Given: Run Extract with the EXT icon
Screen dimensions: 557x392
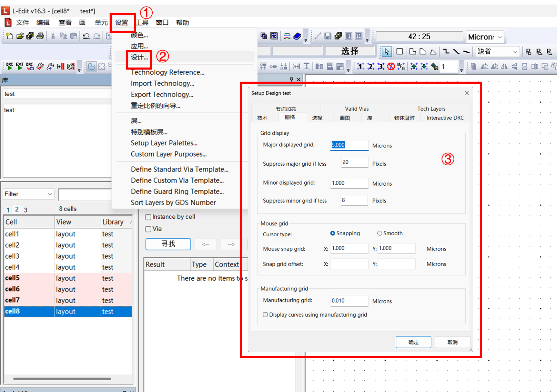Looking at the screenshot, I should click(20, 66).
